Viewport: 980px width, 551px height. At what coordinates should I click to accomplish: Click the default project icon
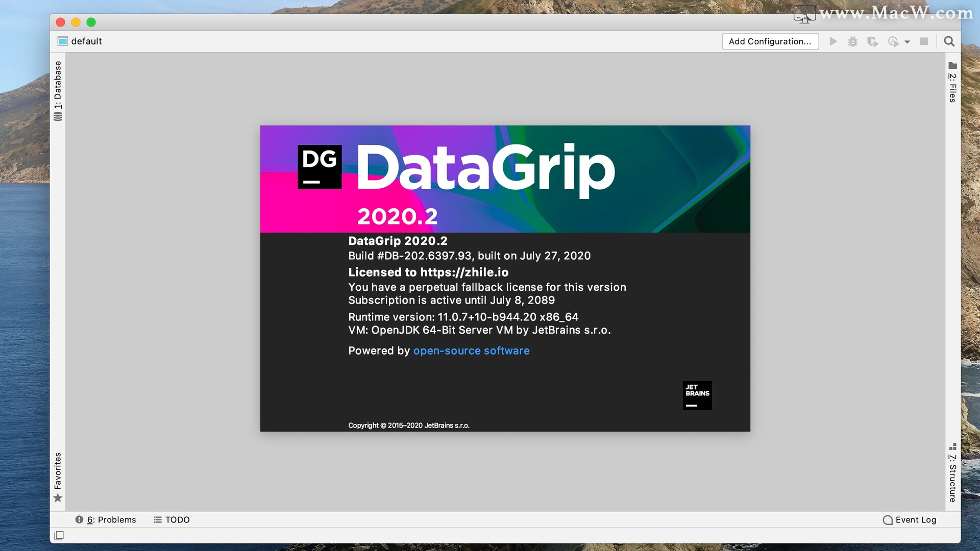63,41
